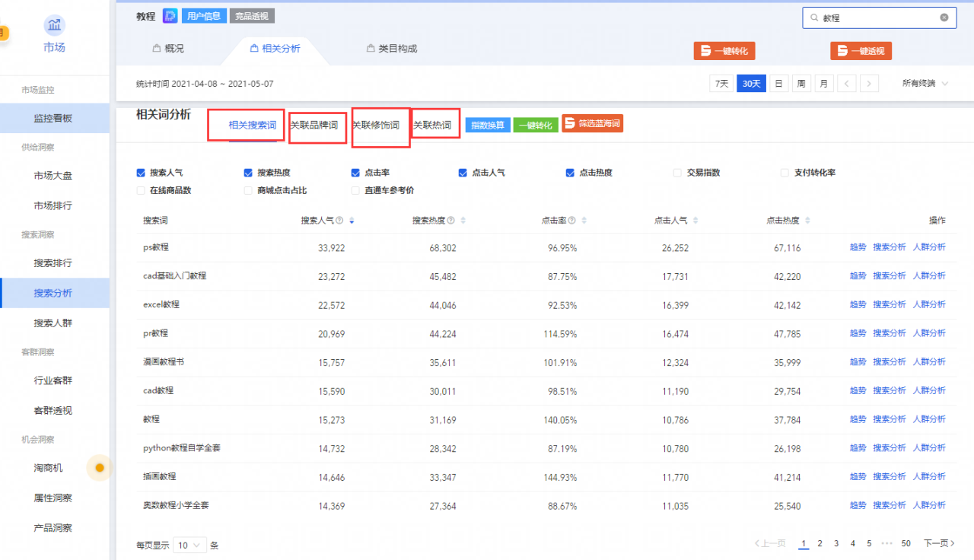Open the 所有终端 dropdown

coord(925,84)
